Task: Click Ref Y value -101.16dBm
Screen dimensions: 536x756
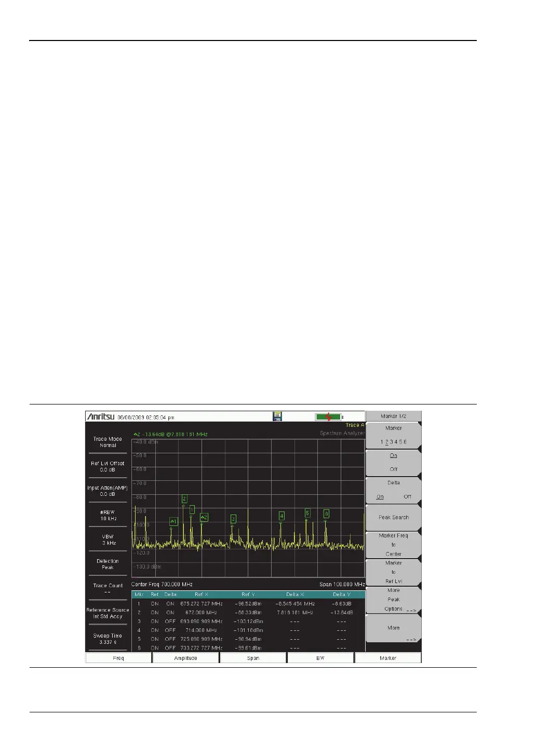Action: (248, 630)
